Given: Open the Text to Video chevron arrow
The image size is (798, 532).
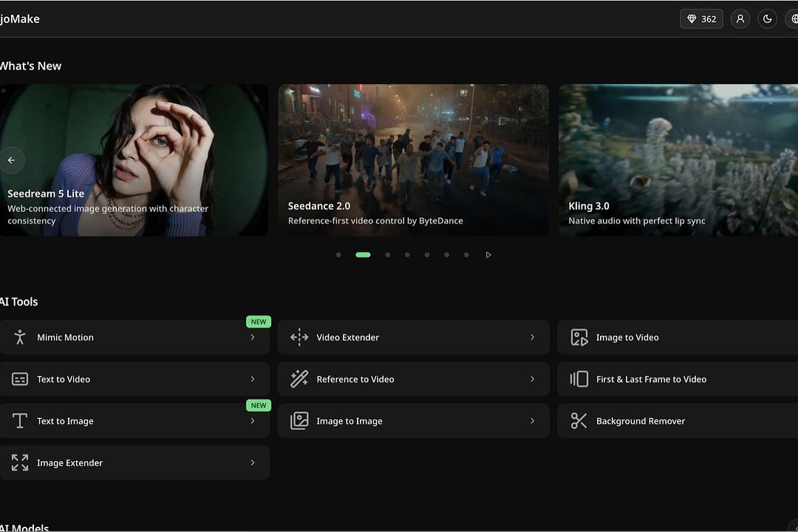Looking at the screenshot, I should [x=253, y=379].
